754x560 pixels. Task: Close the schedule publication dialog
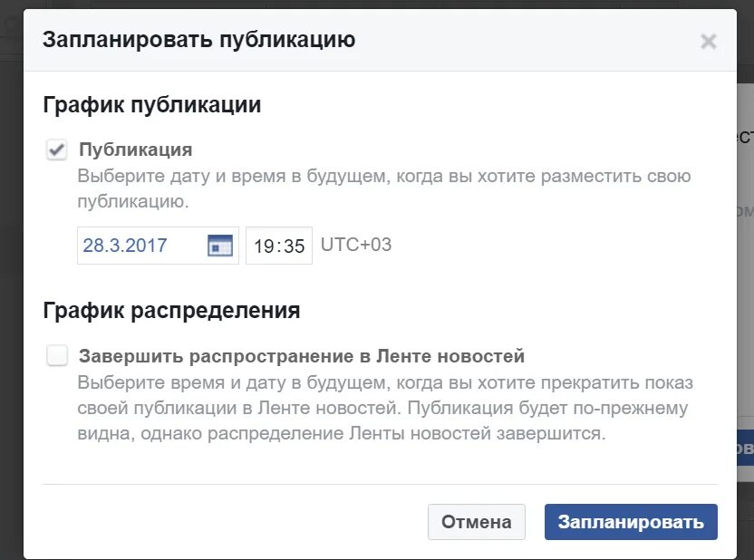tap(709, 42)
